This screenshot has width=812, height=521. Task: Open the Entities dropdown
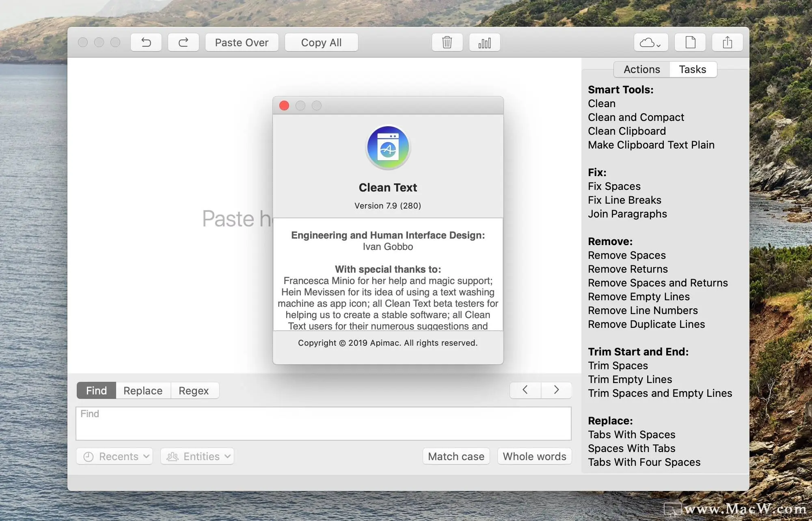click(197, 456)
